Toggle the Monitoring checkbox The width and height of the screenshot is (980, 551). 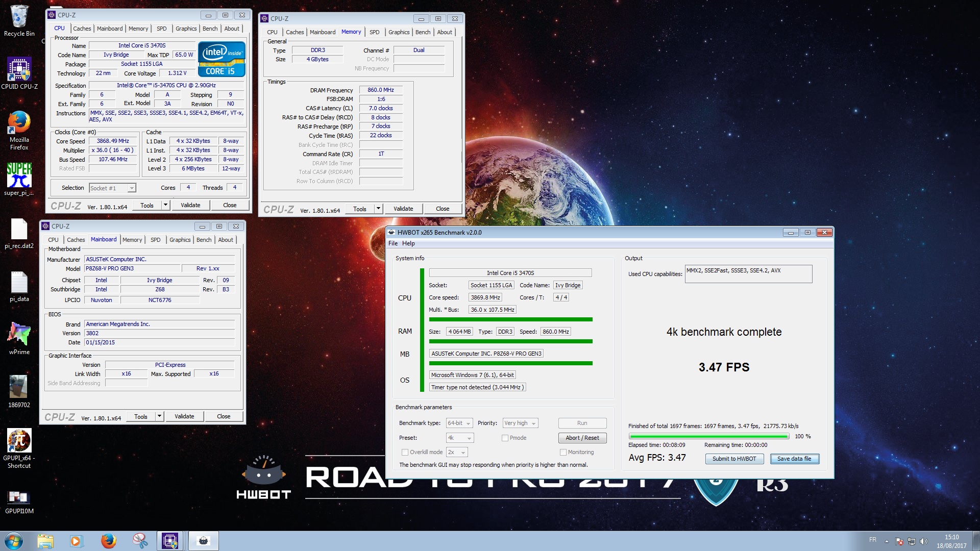[563, 452]
